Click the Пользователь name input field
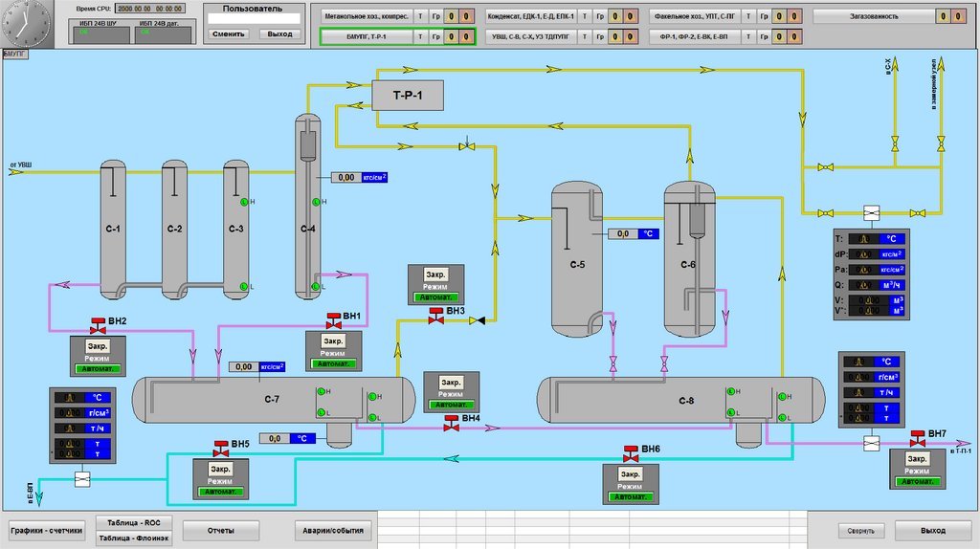This screenshot has width=980, height=549. pos(254,18)
